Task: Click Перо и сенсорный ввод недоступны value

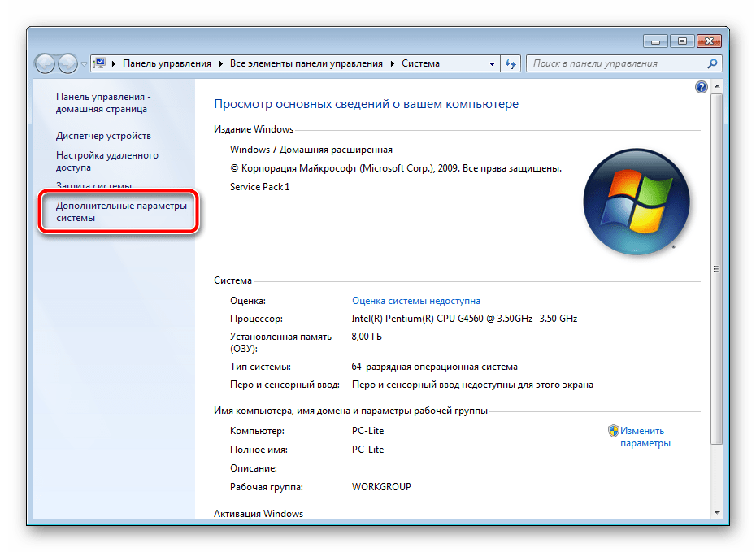Action: pyautogui.click(x=472, y=385)
